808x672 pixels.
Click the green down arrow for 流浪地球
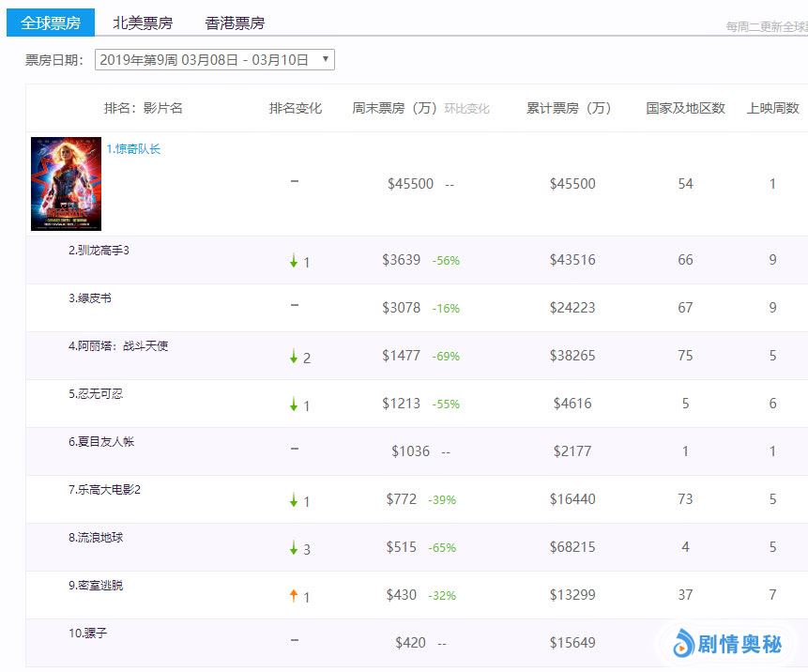click(x=294, y=548)
